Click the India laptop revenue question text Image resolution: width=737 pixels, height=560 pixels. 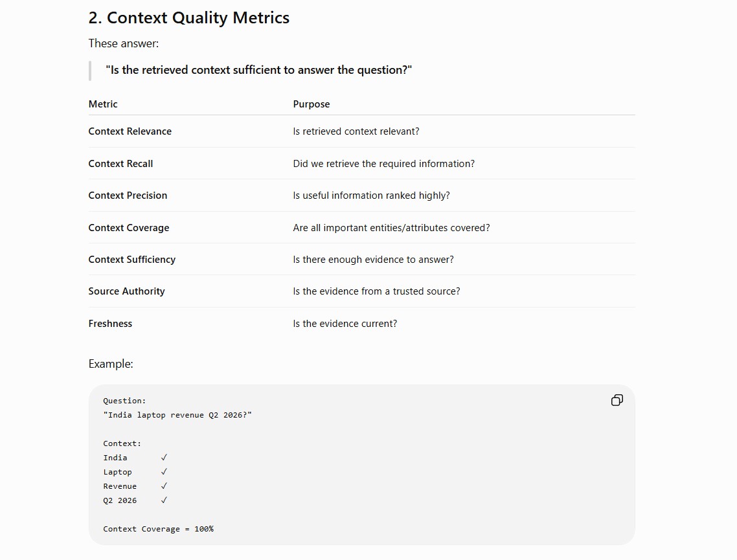[177, 415]
